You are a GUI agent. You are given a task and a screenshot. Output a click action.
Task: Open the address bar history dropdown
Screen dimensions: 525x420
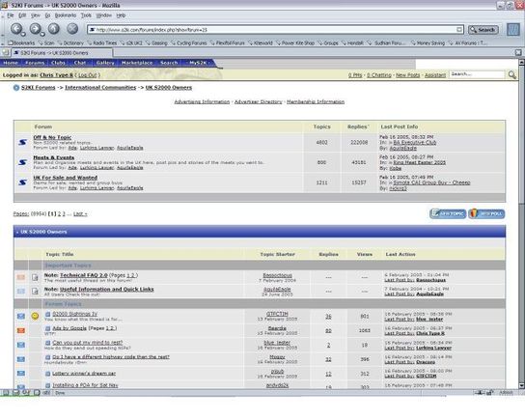pos(459,30)
